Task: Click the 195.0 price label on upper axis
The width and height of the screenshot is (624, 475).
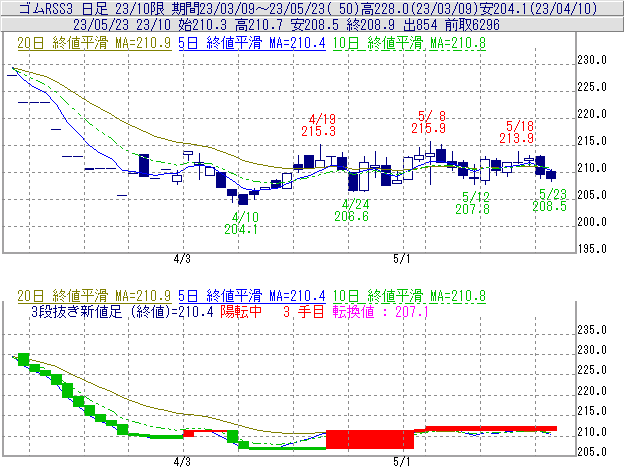Action: click(x=592, y=249)
